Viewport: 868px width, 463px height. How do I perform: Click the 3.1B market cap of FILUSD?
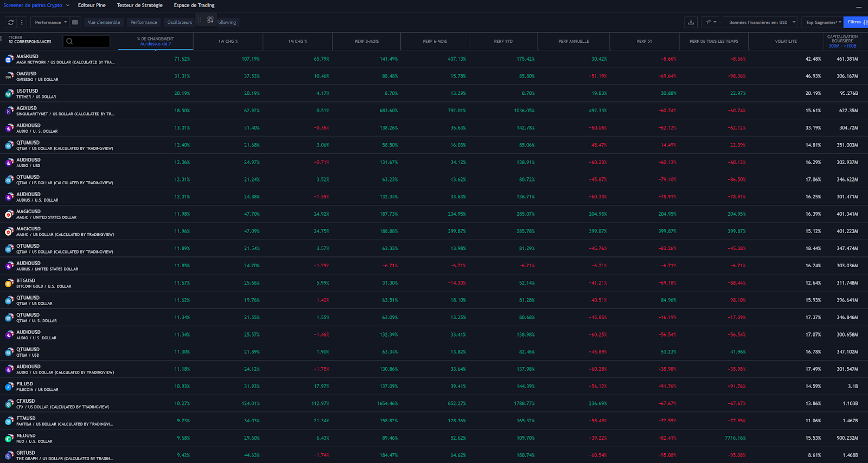tap(853, 387)
